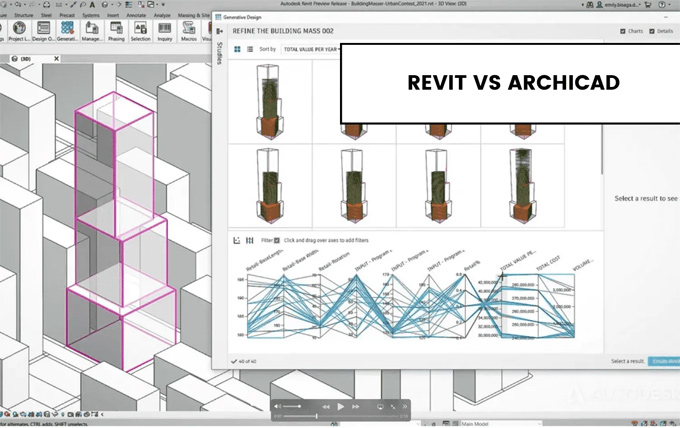Select the (3D) view tab
Viewport: 680px width, 428px height.
[x=33, y=59]
